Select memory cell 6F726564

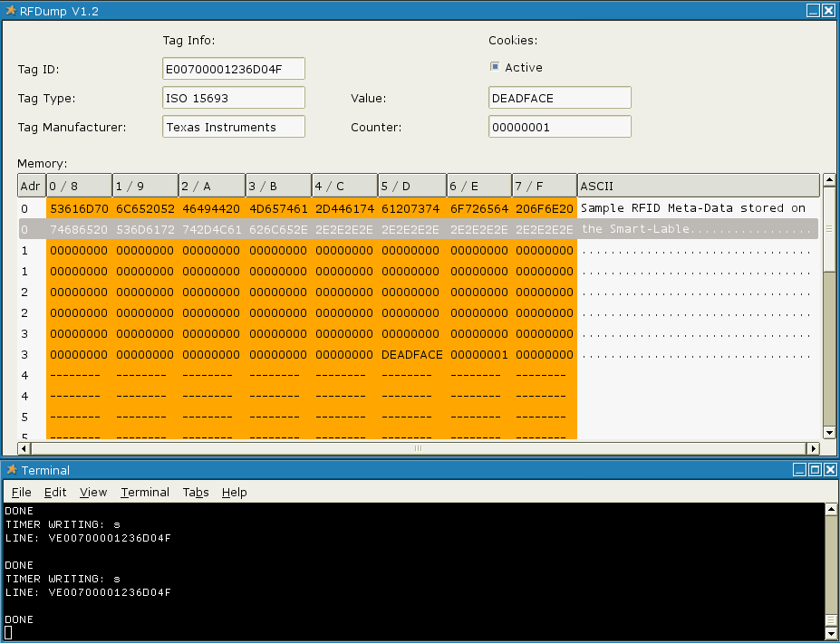point(479,208)
